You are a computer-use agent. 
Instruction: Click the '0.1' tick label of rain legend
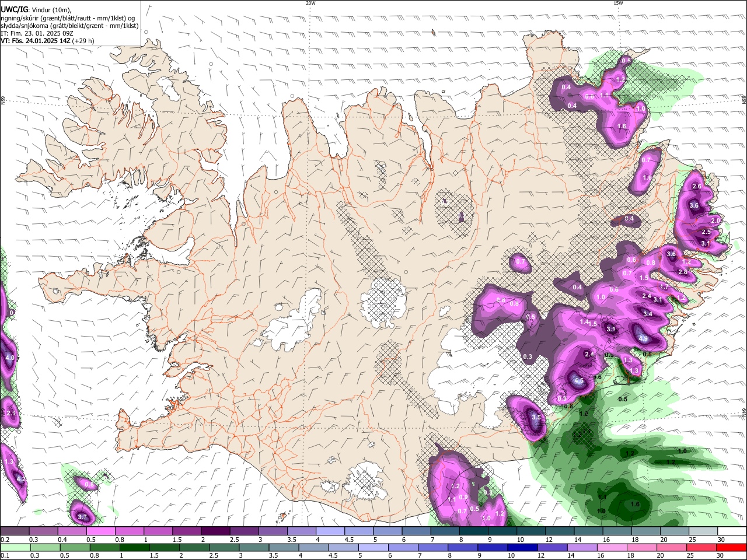tap(5, 556)
